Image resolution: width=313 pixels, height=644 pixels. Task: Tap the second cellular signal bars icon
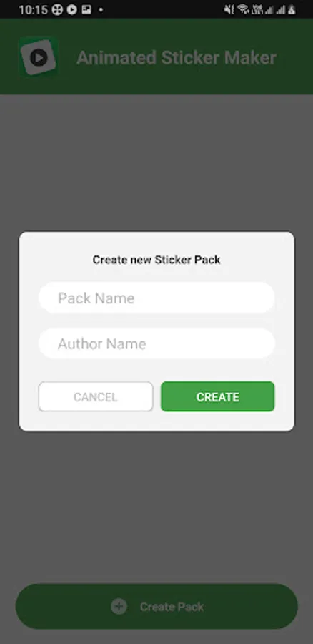(x=281, y=9)
